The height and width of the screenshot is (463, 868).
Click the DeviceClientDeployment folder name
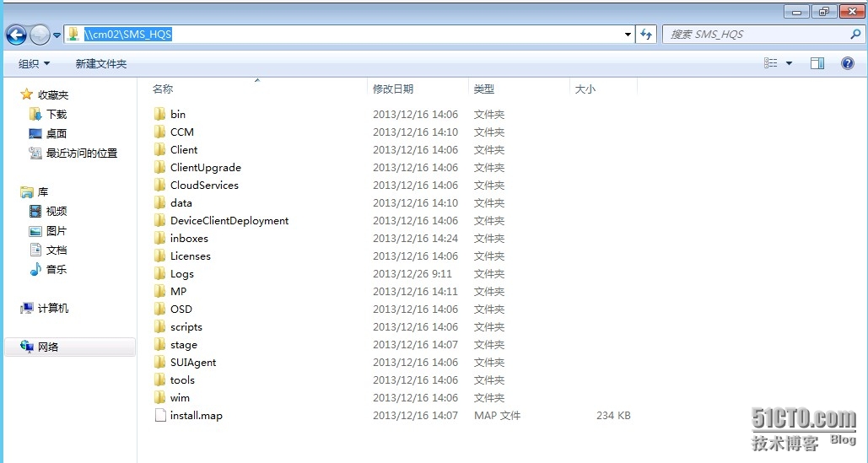tap(229, 221)
